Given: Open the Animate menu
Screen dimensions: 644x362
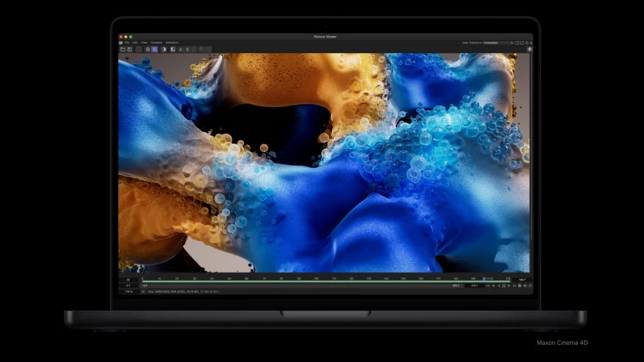Looking at the screenshot, I should pos(171,42).
